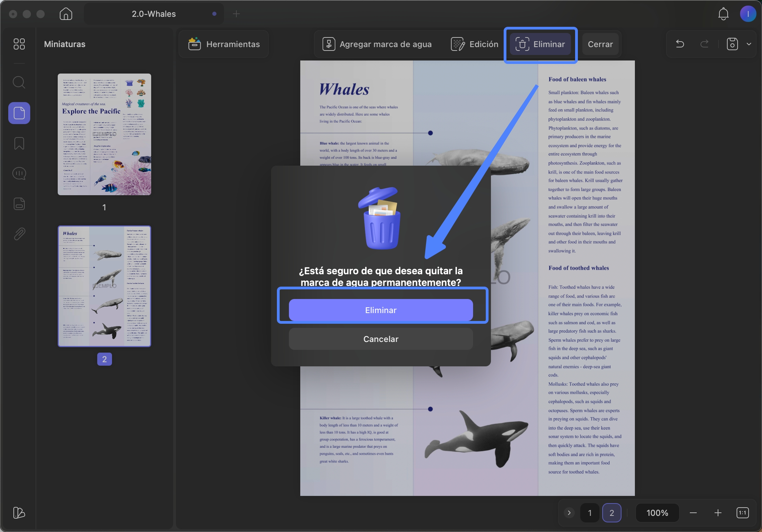Image resolution: width=762 pixels, height=532 pixels.
Task: Add a new tab with plus
Action: 236,14
